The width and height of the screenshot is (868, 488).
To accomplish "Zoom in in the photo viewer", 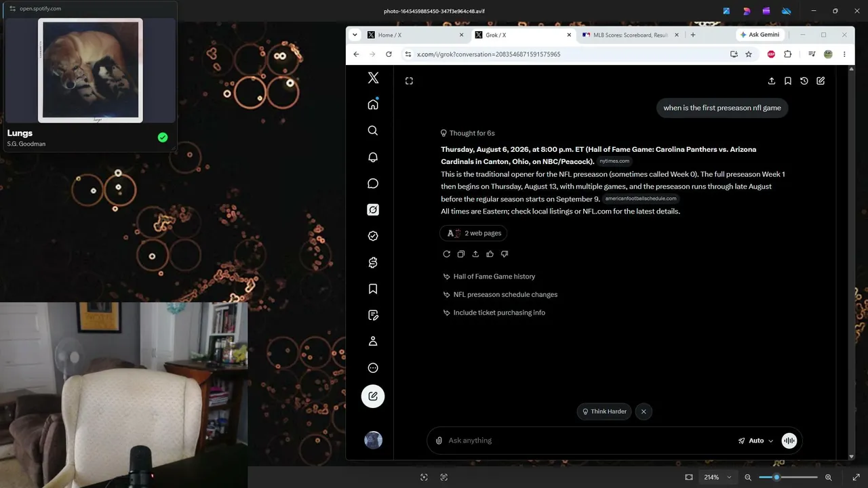I will point(829,477).
